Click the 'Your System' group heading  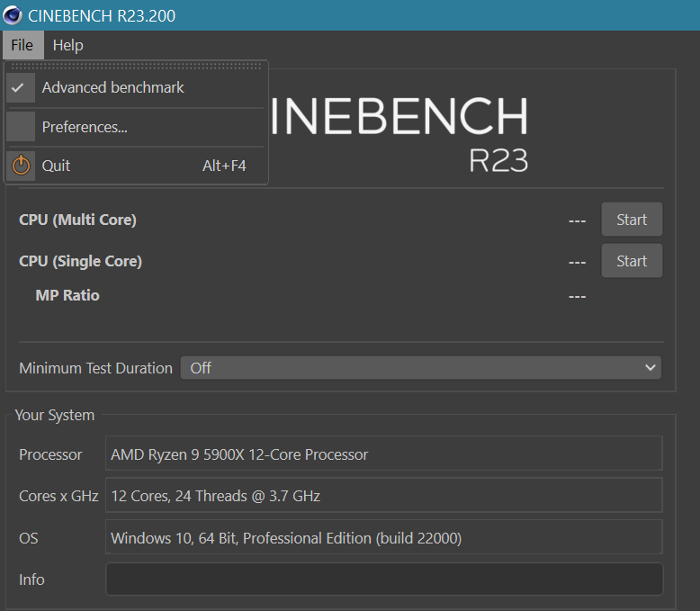click(x=55, y=415)
